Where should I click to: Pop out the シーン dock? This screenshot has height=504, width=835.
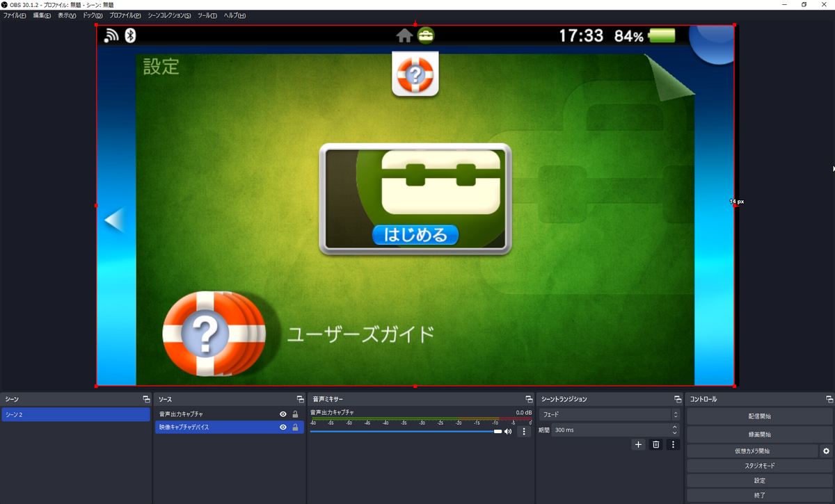146,399
